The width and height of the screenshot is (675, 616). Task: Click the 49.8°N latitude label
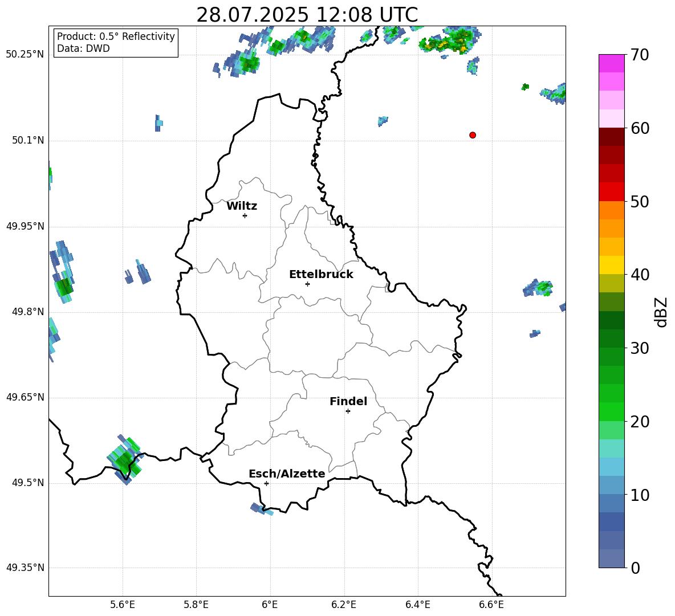coord(28,312)
